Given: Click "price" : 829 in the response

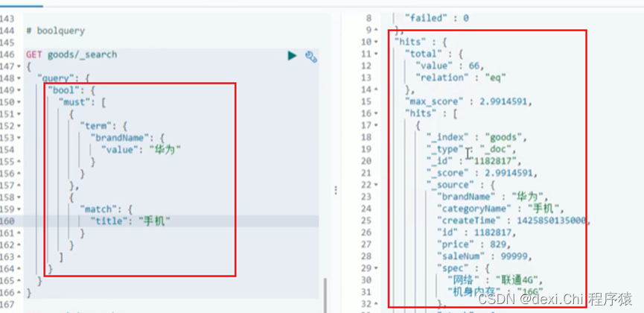Looking at the screenshot, I should point(474,244).
